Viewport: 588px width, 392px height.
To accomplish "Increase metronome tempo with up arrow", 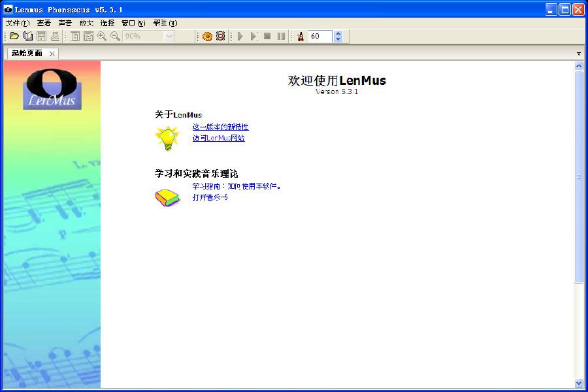I will coord(338,33).
